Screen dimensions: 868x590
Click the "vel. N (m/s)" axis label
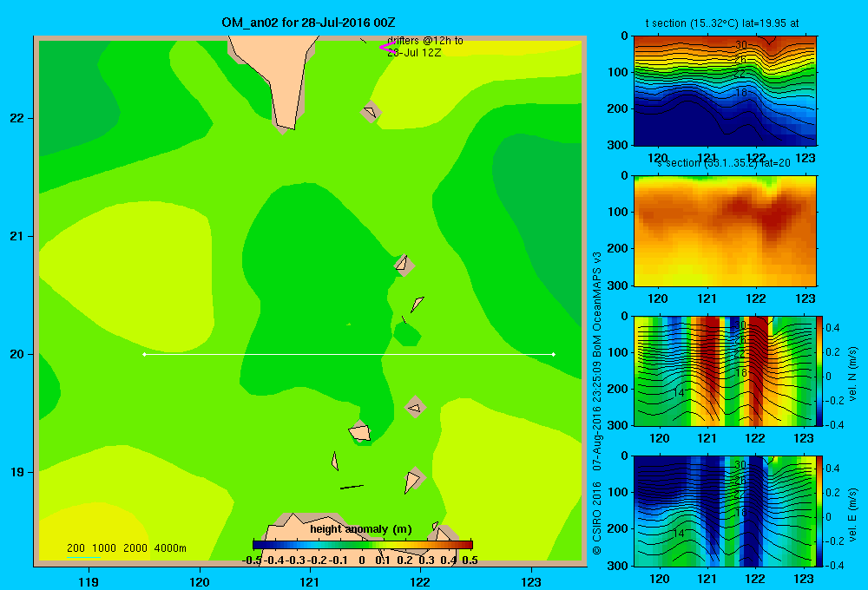tap(852, 374)
